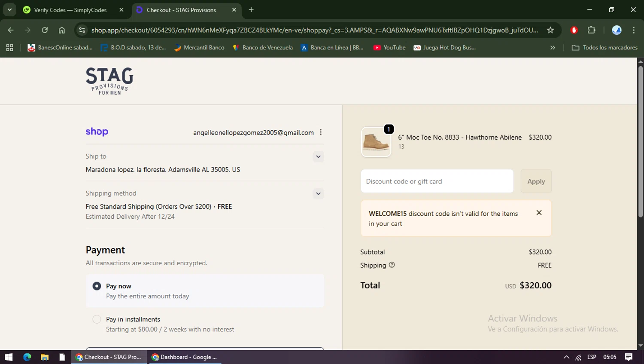This screenshot has height=364, width=644.
Task: Expand the Ship to address section
Action: (x=318, y=156)
